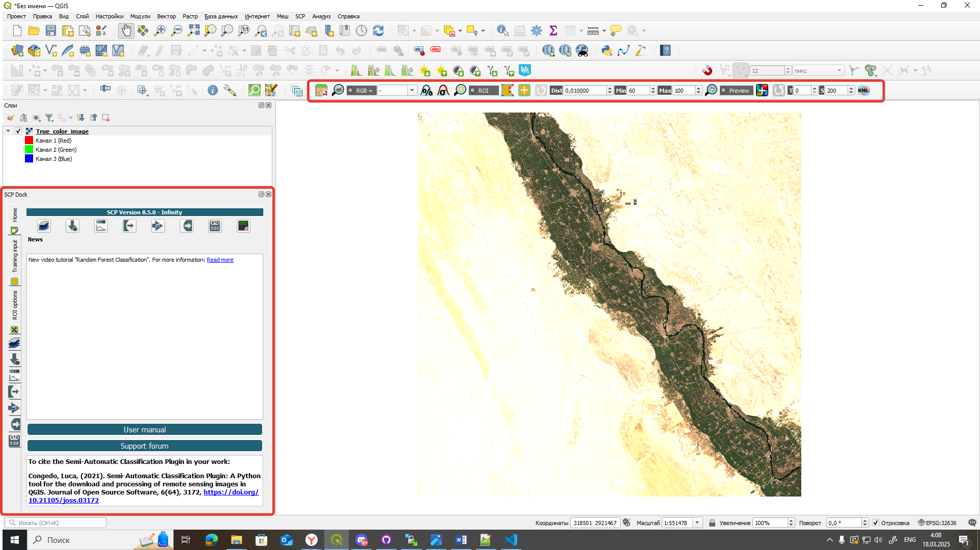Select the Pan Map hand tool
Viewport: 980px width, 550px height.
click(126, 31)
